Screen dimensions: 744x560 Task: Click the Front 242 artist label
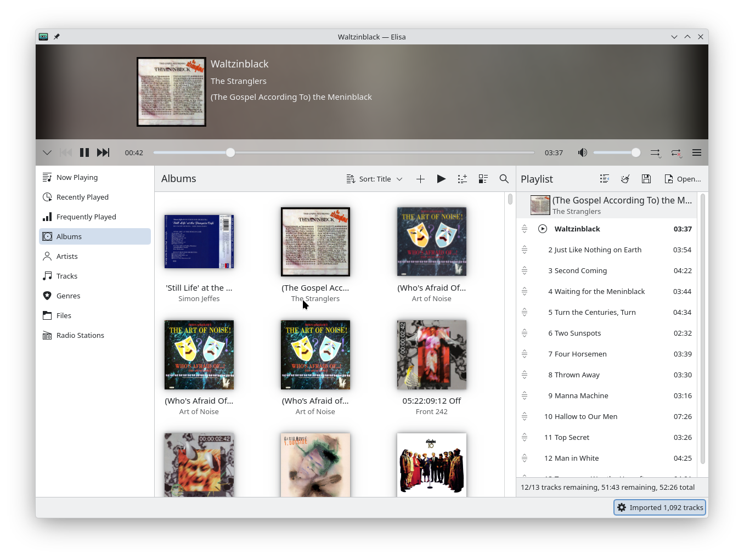(432, 411)
